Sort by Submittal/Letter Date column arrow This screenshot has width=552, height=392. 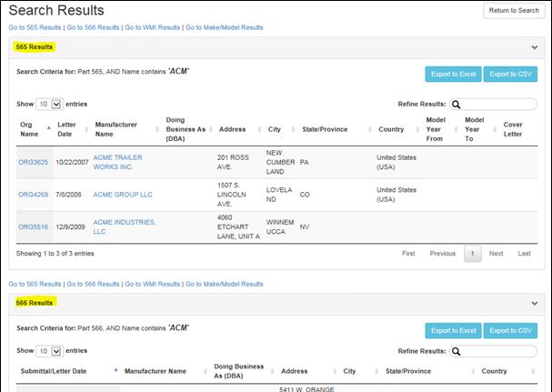click(115, 370)
